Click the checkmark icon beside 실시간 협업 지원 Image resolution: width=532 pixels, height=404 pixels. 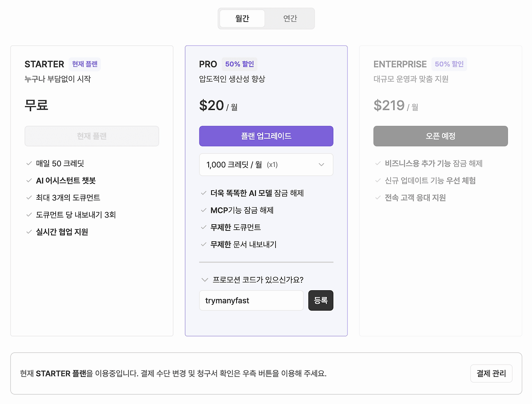tap(29, 232)
